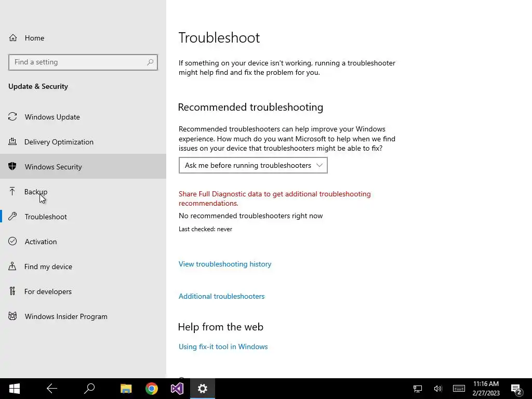This screenshot has height=399, width=532.
Task: Click the For developers tools icon
Action: (x=12, y=291)
